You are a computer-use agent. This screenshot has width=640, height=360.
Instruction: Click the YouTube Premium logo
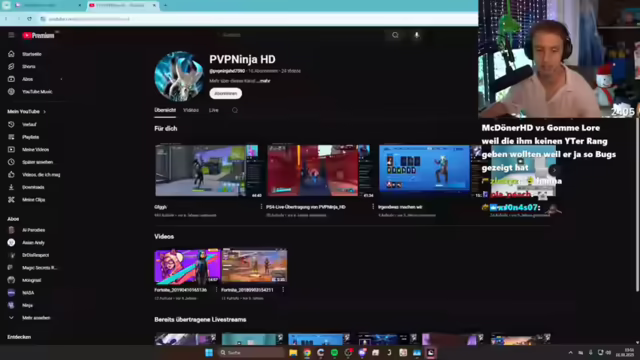click(38, 36)
